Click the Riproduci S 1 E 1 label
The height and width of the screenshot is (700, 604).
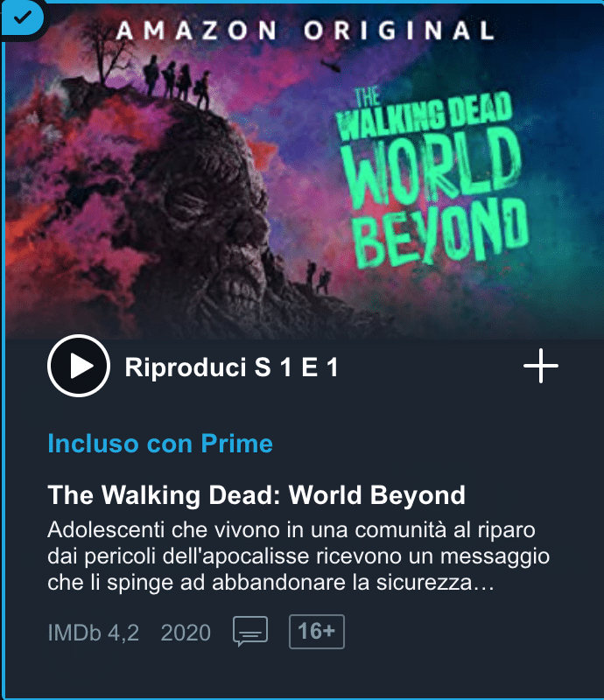(231, 367)
